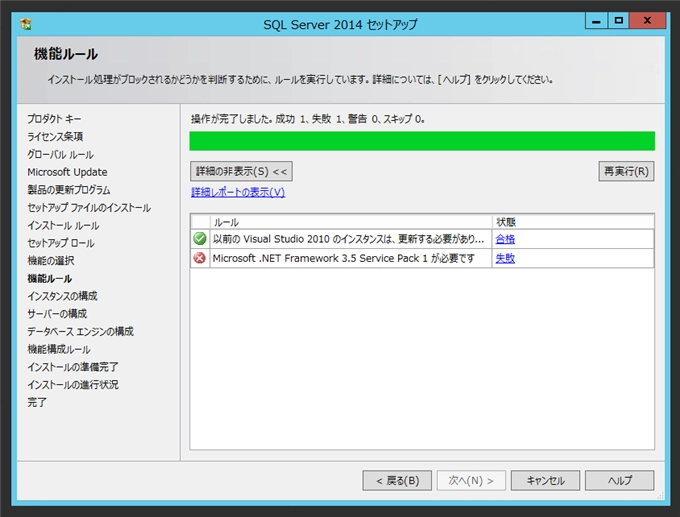680x517 pixels.
Task: Click the green progress bar
Action: (x=422, y=141)
